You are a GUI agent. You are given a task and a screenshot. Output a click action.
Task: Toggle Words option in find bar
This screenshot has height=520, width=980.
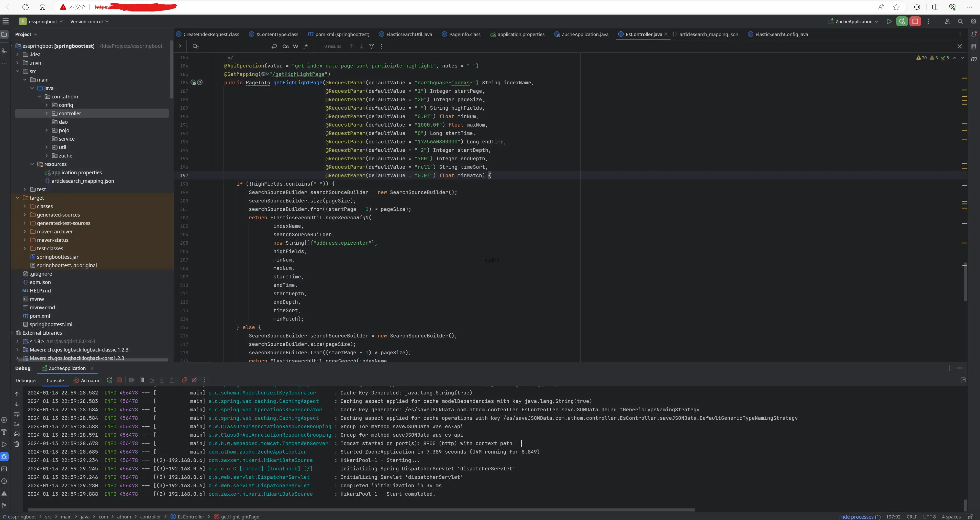[296, 47]
